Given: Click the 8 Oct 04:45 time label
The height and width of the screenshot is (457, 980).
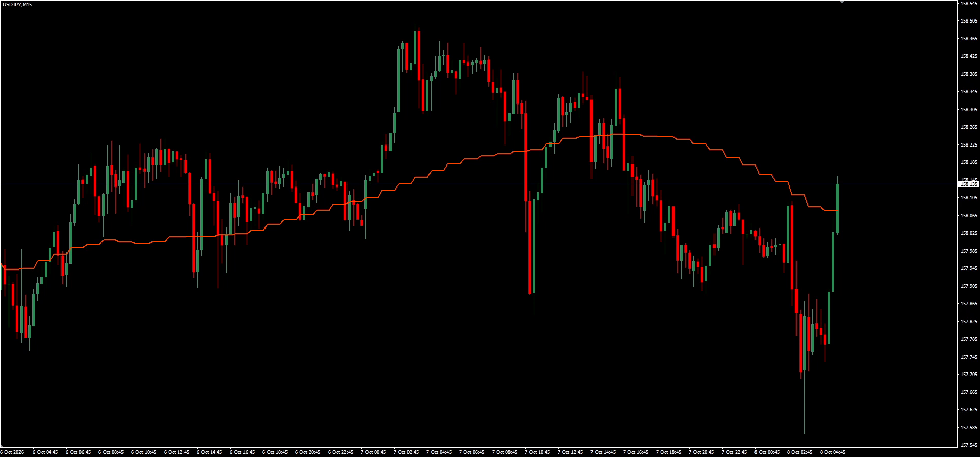Looking at the screenshot, I should coord(833,452).
